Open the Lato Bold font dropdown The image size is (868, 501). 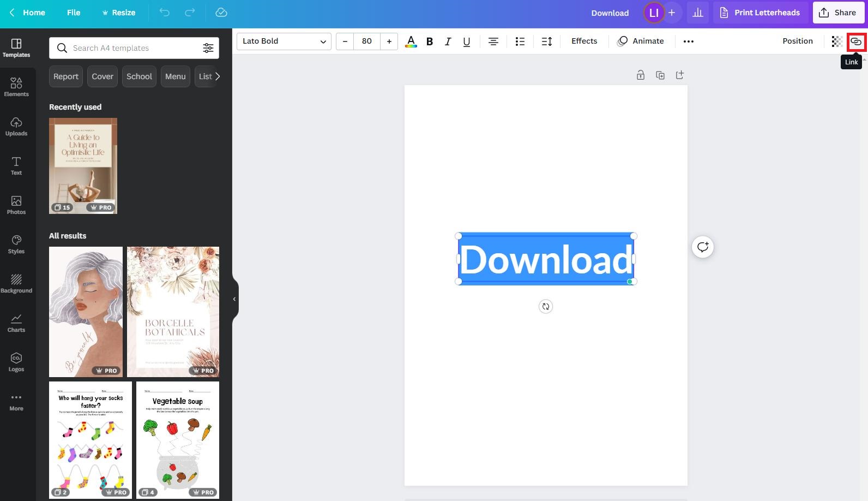[x=284, y=41]
